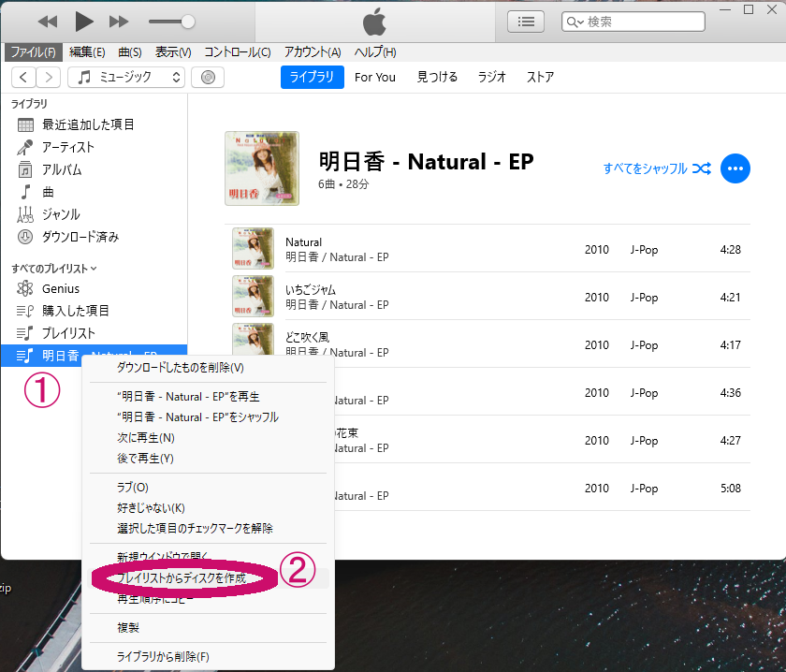Click the 4:36 track duration

tap(731, 393)
